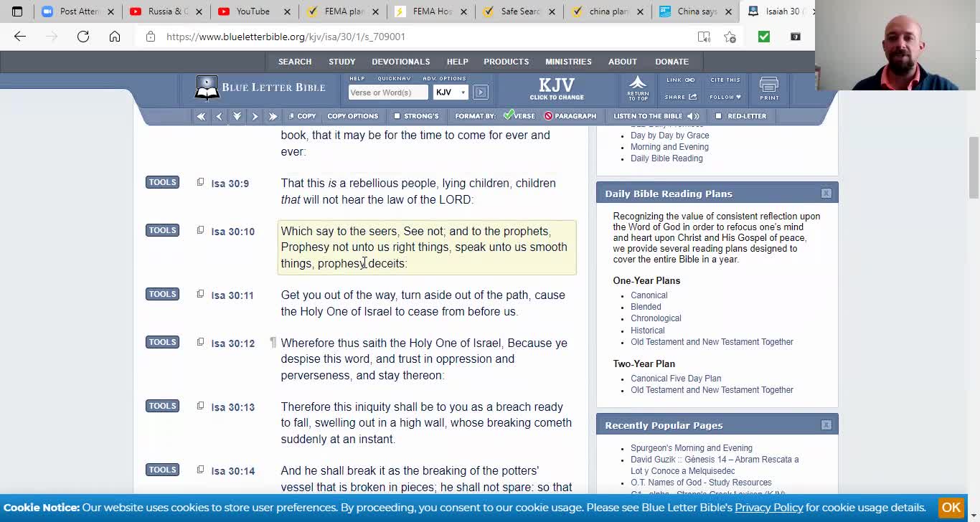Go to previous chapter arrow
Viewport: 980px width, 522px height.
[219, 116]
